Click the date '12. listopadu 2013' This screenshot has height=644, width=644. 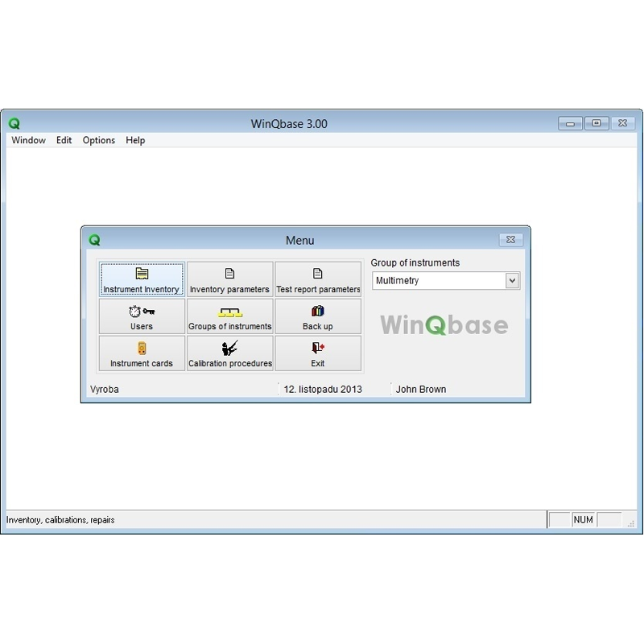[x=323, y=389]
